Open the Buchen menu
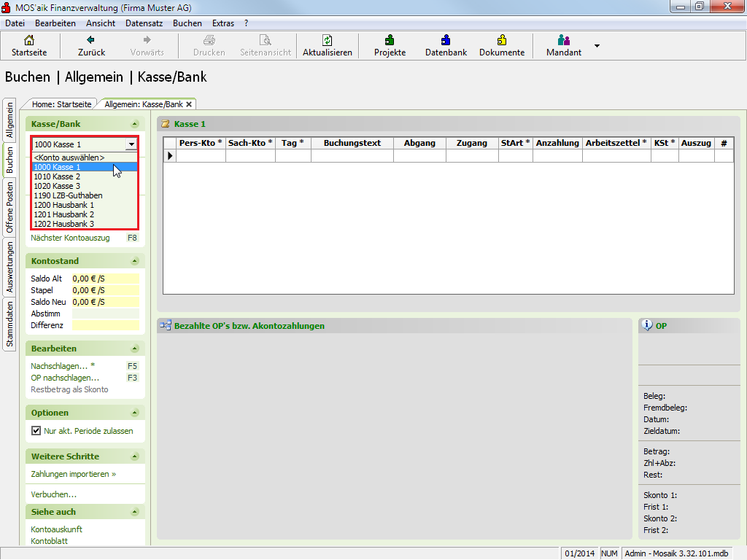The height and width of the screenshot is (560, 747). (x=187, y=23)
